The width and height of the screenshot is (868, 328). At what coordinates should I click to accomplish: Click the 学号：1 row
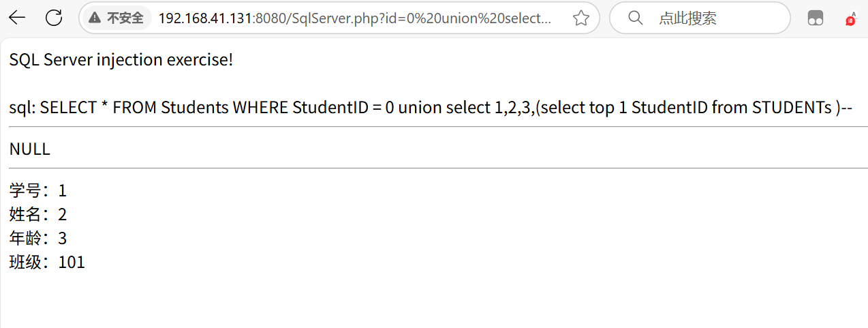coord(38,191)
